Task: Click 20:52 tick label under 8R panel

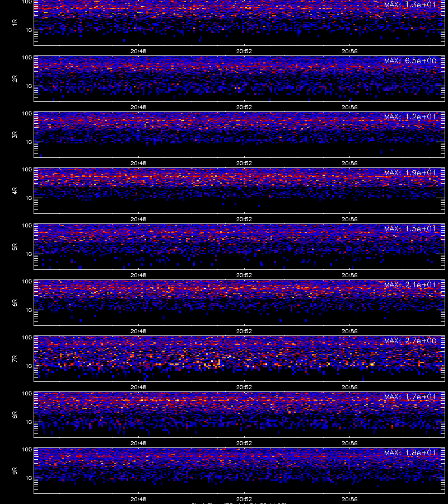Action: pos(244,443)
